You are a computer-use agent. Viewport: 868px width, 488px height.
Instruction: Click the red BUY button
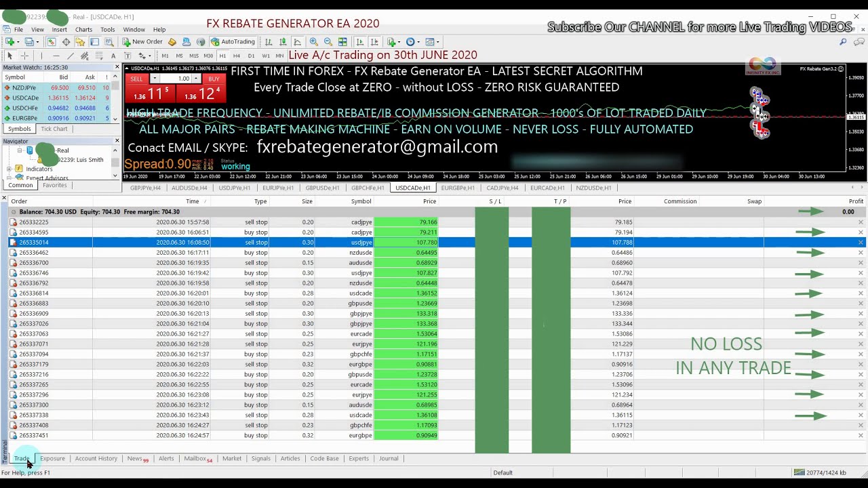click(x=213, y=79)
